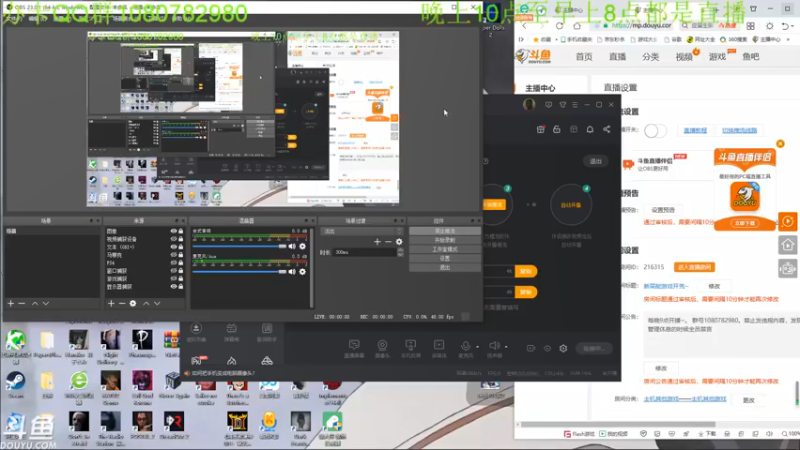Click the room announcement text area
Screen dimensions: 800x450
click(721, 334)
